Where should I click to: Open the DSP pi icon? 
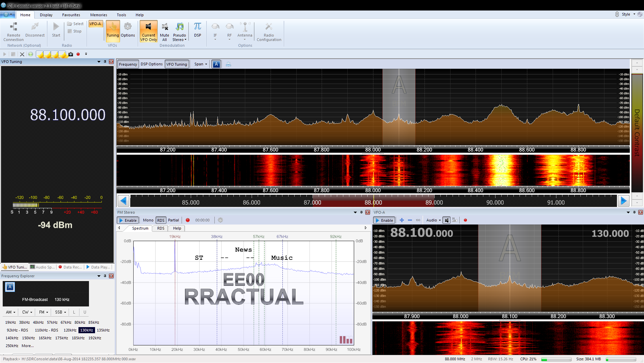(x=198, y=27)
